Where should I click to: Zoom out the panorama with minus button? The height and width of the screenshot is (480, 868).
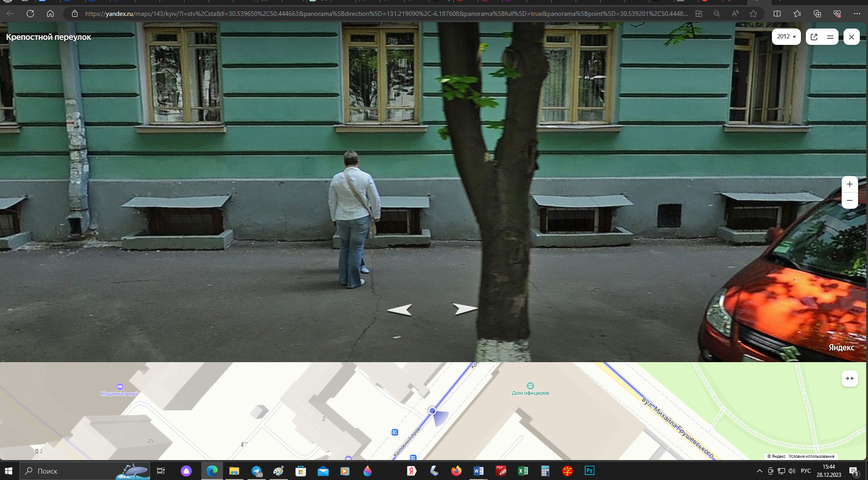click(x=849, y=200)
